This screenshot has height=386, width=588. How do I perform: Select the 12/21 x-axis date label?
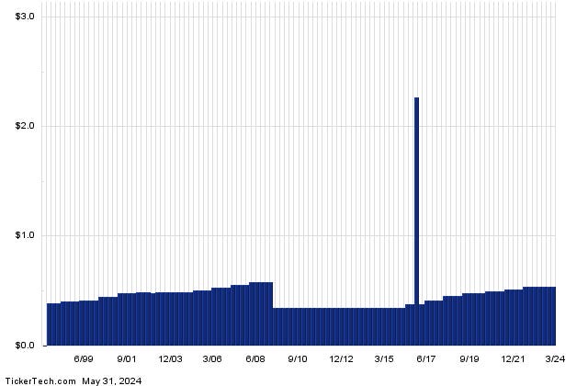[x=513, y=359]
